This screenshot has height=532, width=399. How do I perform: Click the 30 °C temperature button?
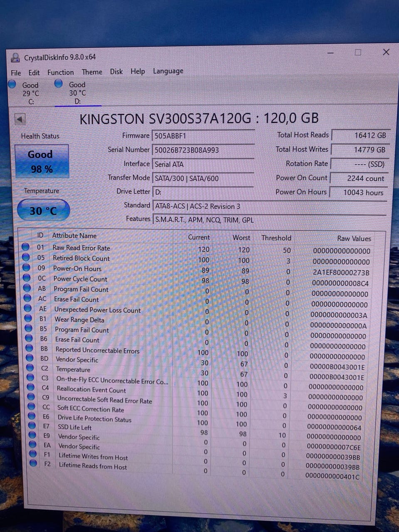coord(43,211)
